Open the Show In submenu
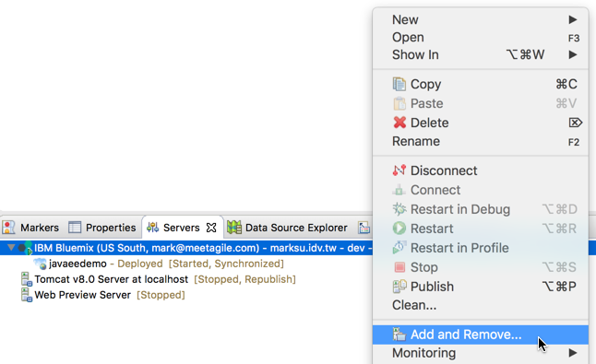This screenshot has height=364, width=596. (x=481, y=54)
